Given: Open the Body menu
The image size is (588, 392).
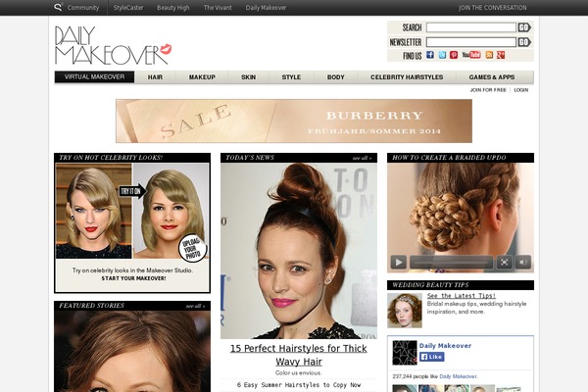Looking at the screenshot, I should pyautogui.click(x=335, y=76).
